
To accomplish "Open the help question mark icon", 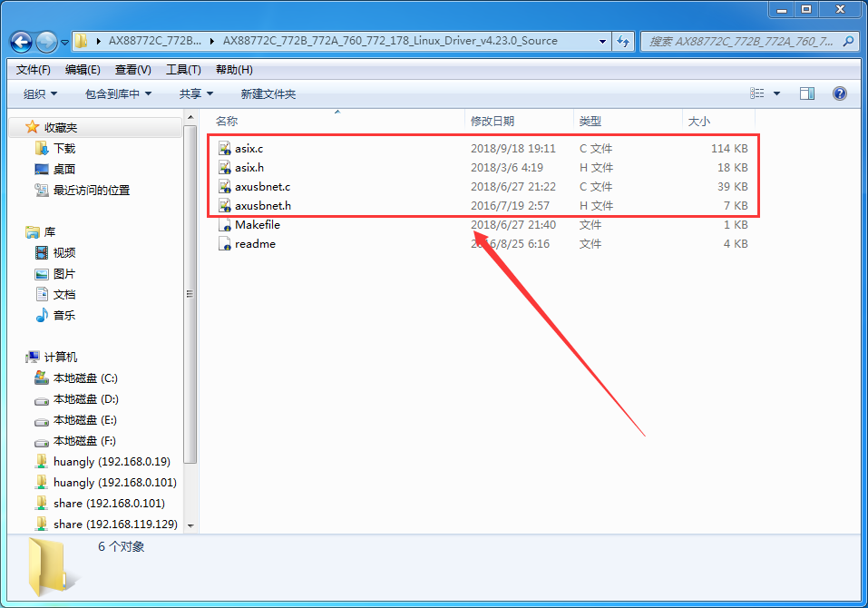I will (840, 93).
